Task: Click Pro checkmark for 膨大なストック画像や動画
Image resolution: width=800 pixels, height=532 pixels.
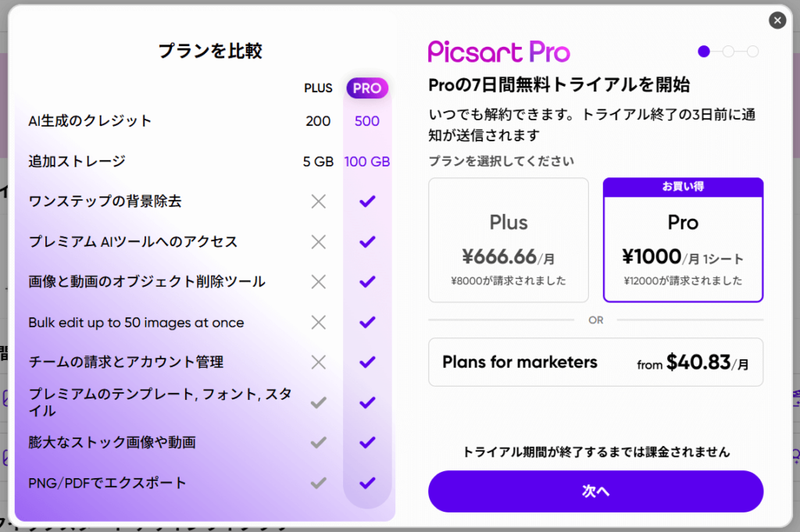Action: click(x=367, y=443)
